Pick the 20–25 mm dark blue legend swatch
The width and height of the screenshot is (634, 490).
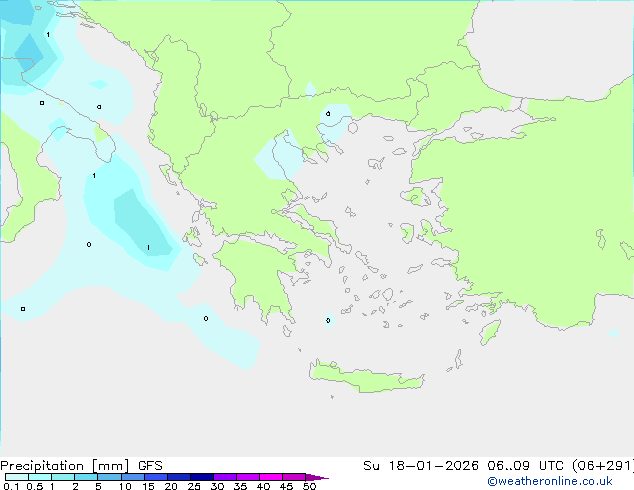point(179,477)
